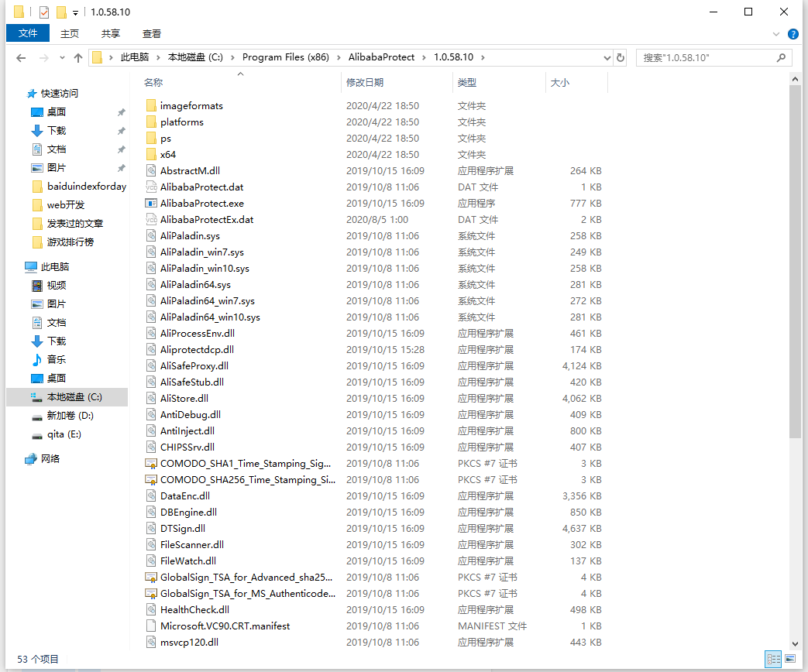Open the 文件 menu tab
This screenshot has width=808, height=672.
click(x=28, y=33)
